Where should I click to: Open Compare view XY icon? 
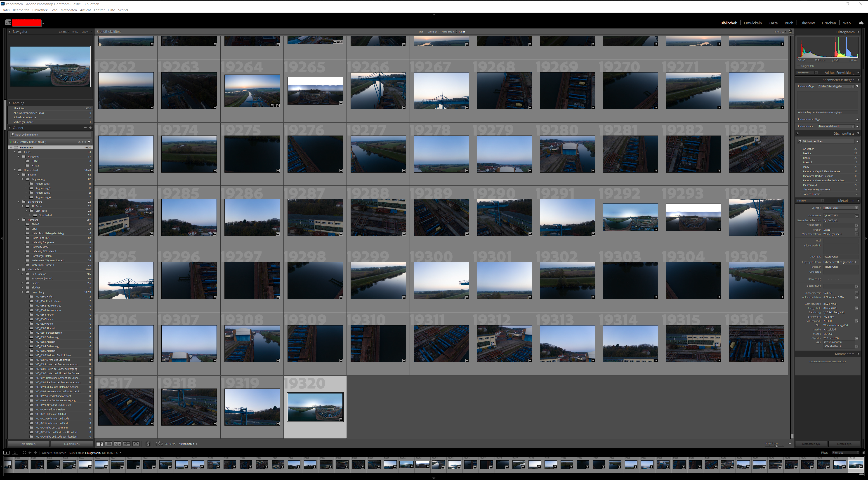click(118, 444)
